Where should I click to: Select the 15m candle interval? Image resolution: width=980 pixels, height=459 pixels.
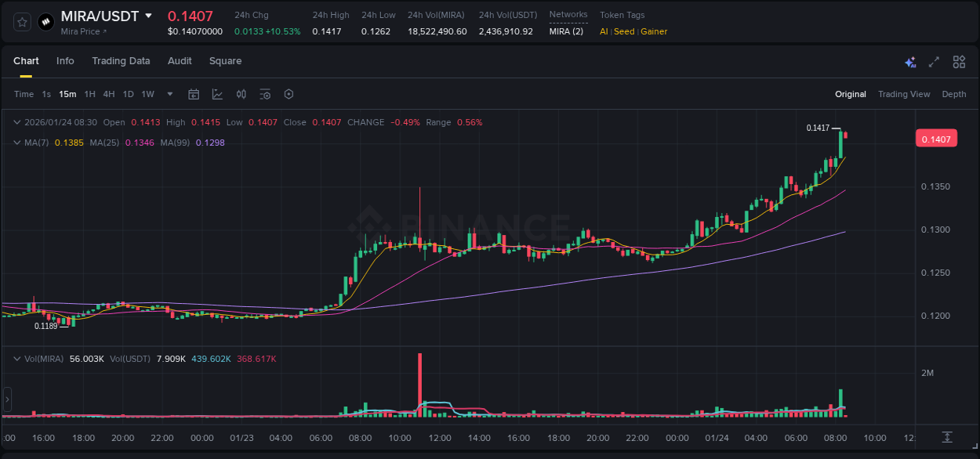[67, 94]
